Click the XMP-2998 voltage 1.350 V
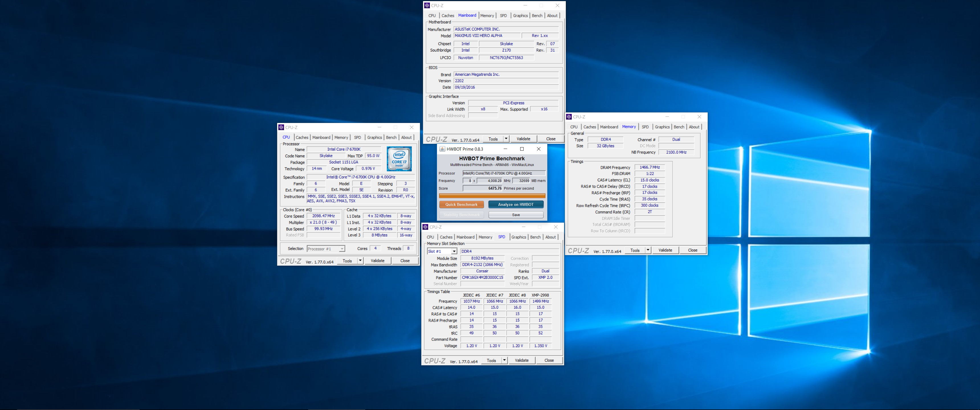Screen dimensions: 980x410 click(540, 346)
